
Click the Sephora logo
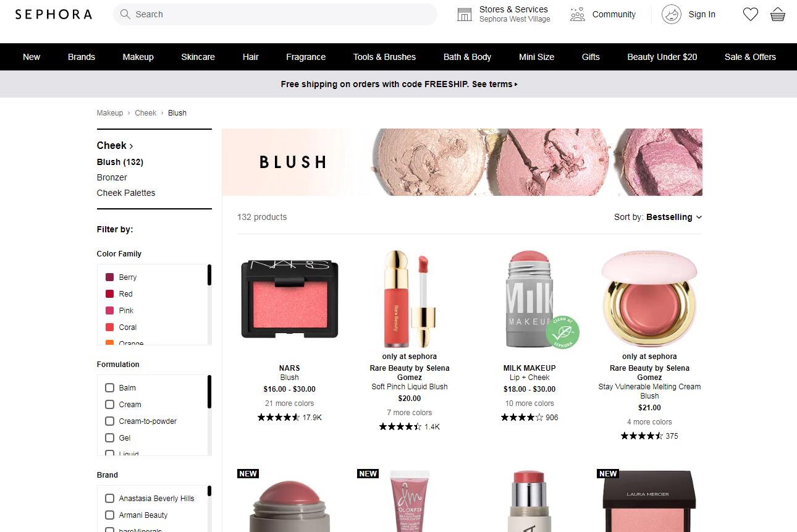(x=54, y=14)
